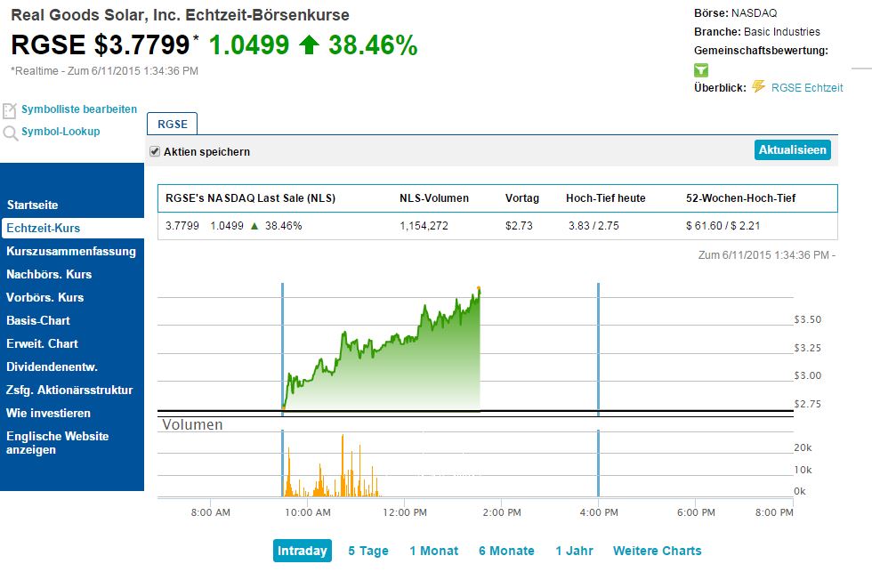
Task: Click the $2.75 price axis label
Action: pos(808,404)
